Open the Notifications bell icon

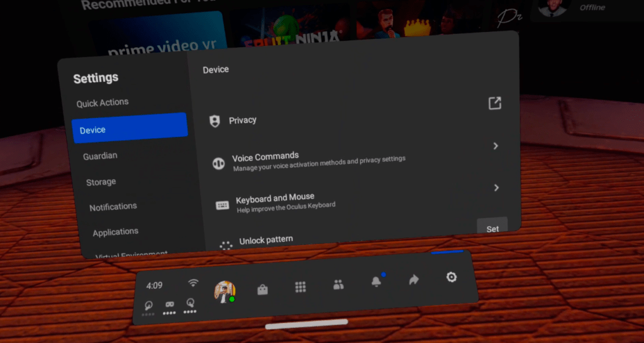click(x=376, y=281)
